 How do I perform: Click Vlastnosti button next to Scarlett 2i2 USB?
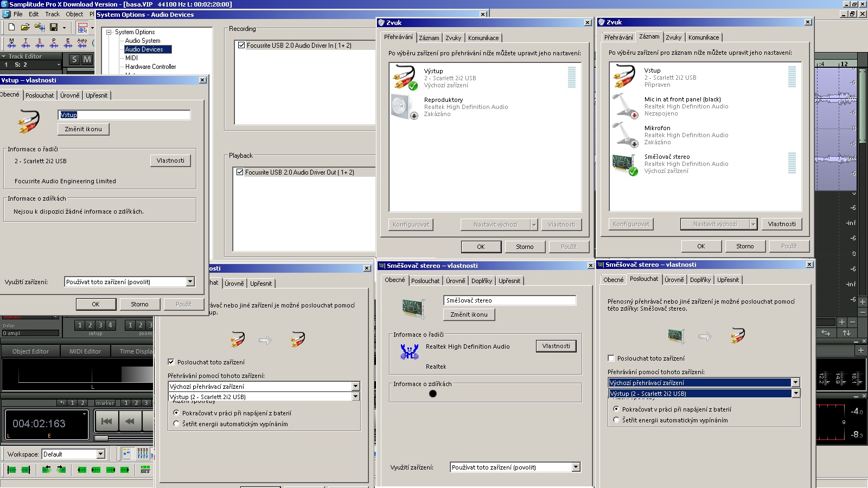click(x=170, y=160)
